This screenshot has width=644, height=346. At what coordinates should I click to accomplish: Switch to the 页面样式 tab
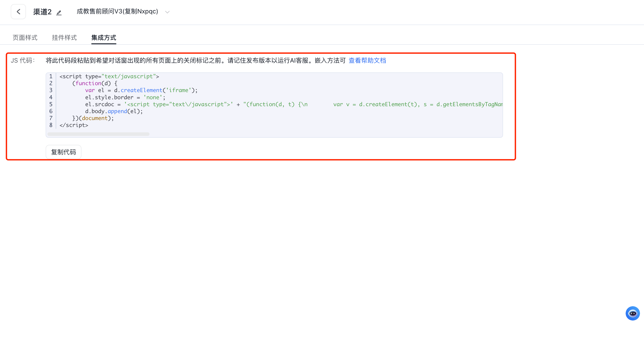[25, 38]
